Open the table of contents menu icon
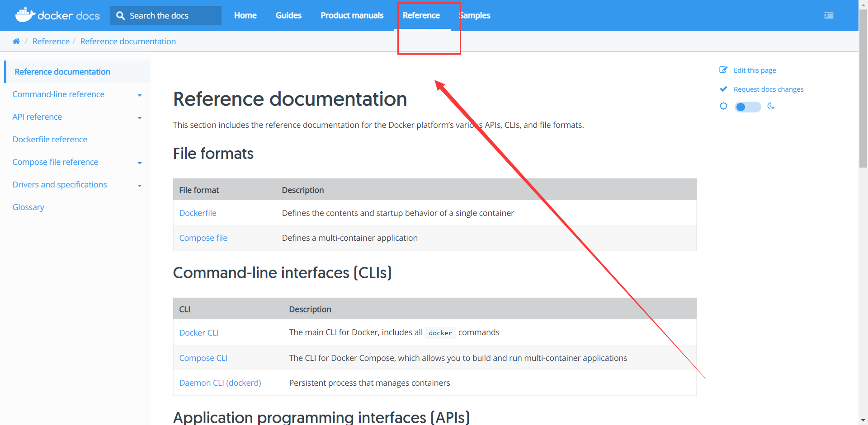 click(829, 15)
